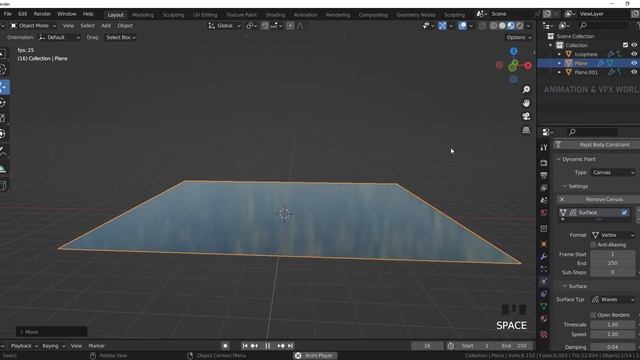Open the File menu
The height and width of the screenshot is (360, 640).
click(x=7, y=14)
